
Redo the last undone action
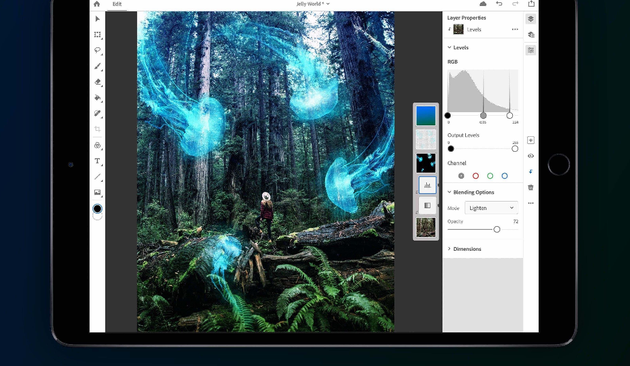pos(515,4)
